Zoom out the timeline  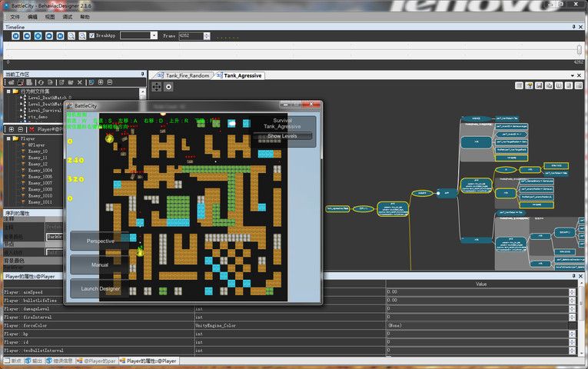point(71,35)
